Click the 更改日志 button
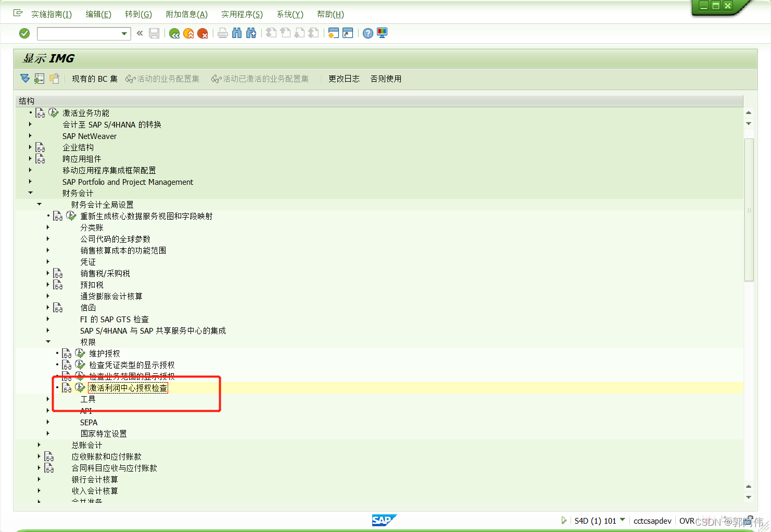 tap(344, 79)
